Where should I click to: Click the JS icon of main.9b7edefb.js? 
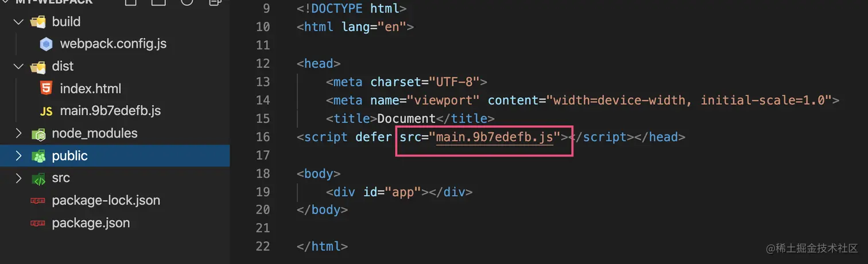pos(46,111)
